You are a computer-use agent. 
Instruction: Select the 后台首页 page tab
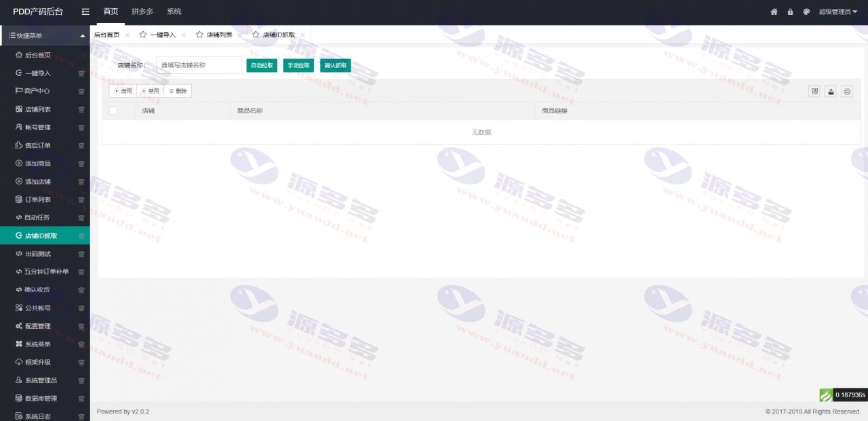click(x=106, y=35)
